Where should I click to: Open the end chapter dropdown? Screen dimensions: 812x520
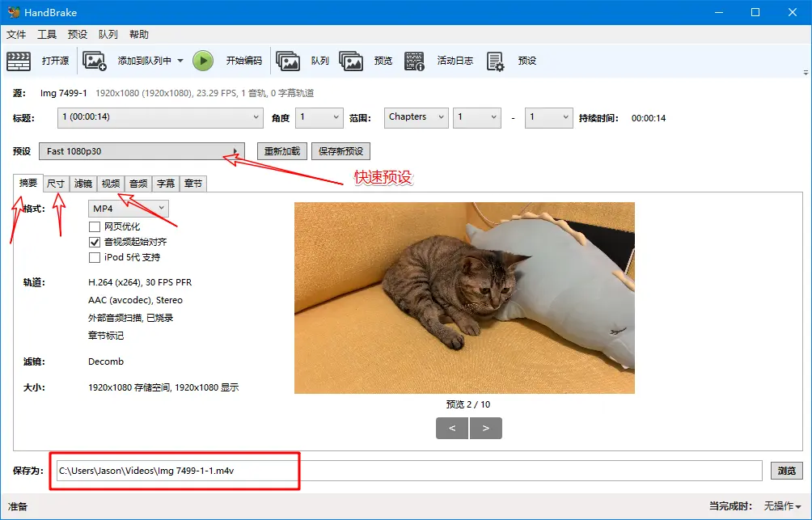point(549,117)
